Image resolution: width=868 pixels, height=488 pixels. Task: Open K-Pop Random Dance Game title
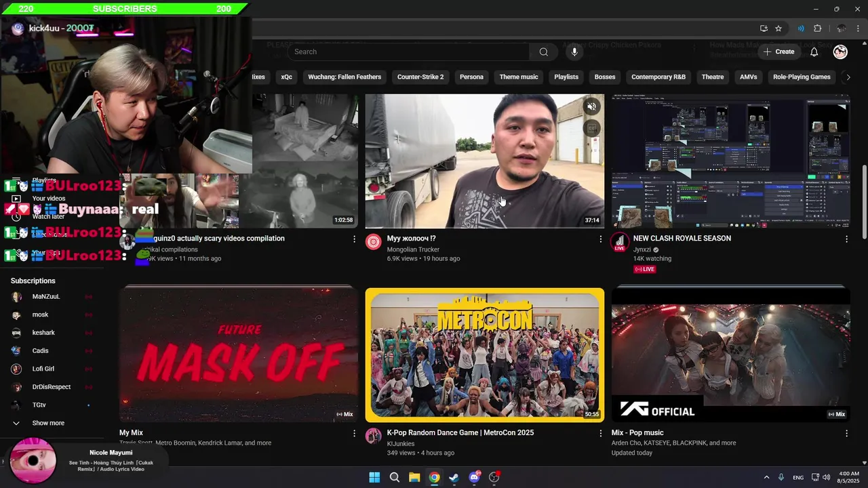point(460,432)
